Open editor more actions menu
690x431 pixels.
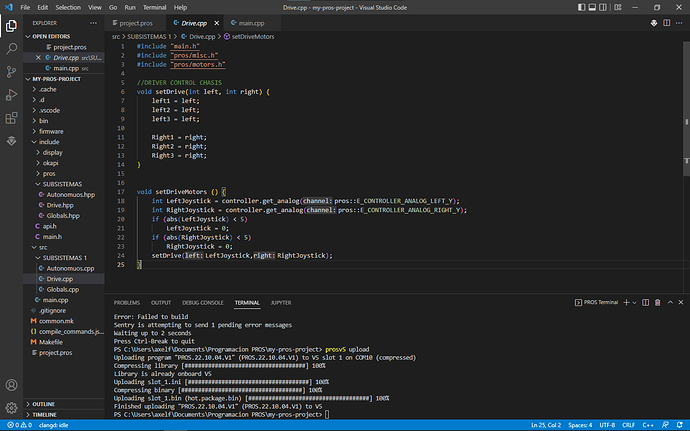(679, 23)
